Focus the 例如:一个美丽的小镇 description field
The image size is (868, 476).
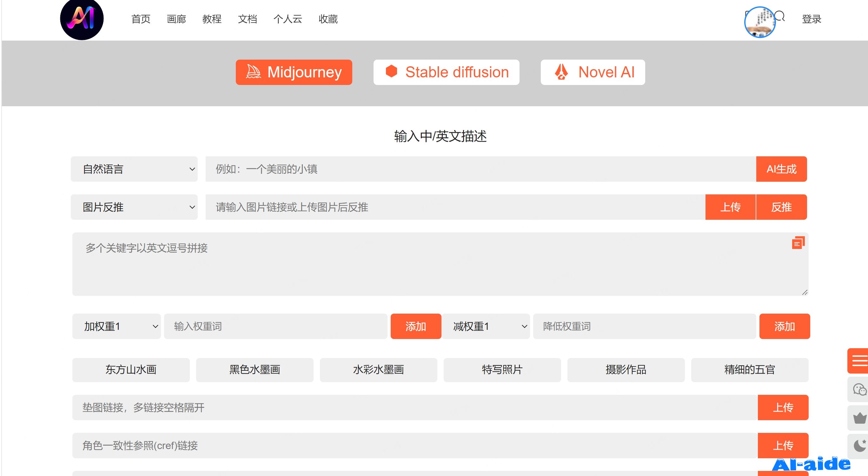click(x=480, y=169)
